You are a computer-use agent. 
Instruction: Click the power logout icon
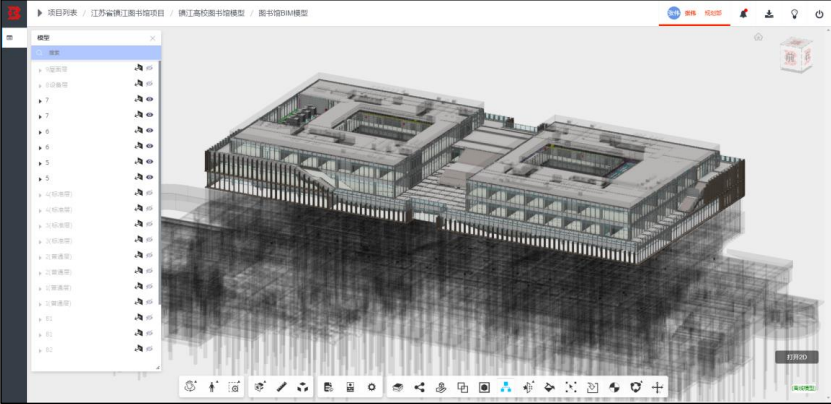819,14
